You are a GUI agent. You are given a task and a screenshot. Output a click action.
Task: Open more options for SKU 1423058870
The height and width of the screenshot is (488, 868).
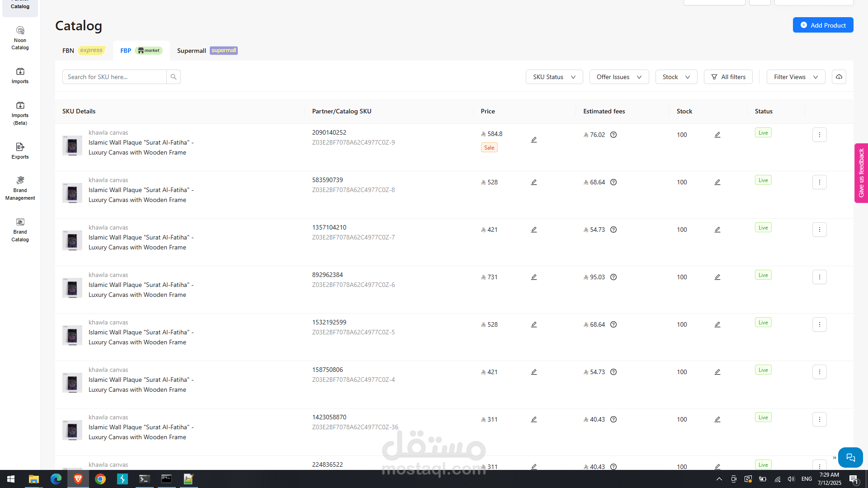pyautogui.click(x=819, y=419)
